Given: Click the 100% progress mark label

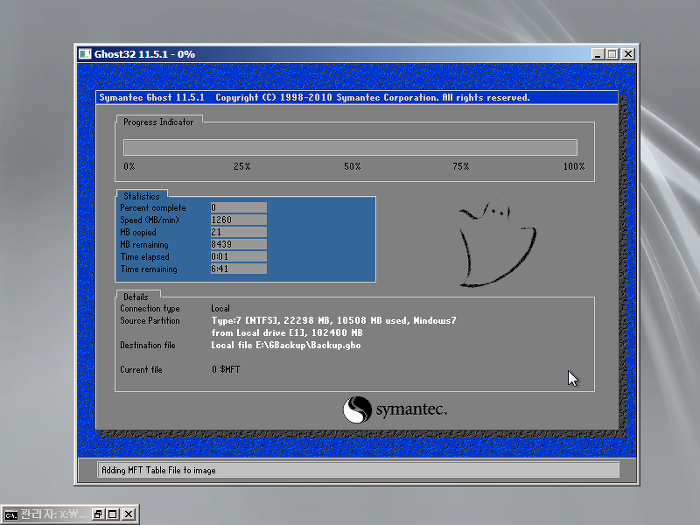Looking at the screenshot, I should pos(574,167).
